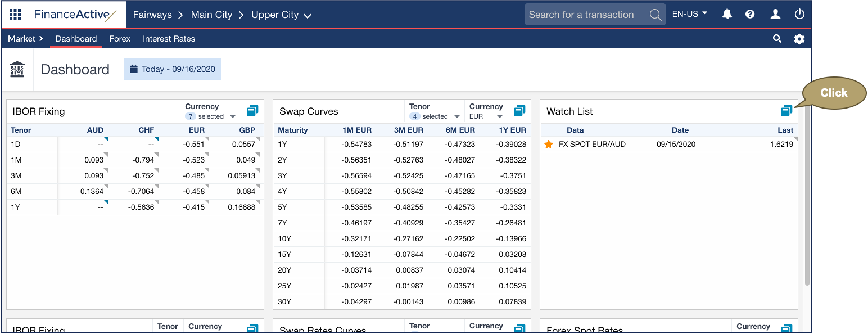Click the Fairways breadcrumb link

tap(152, 15)
